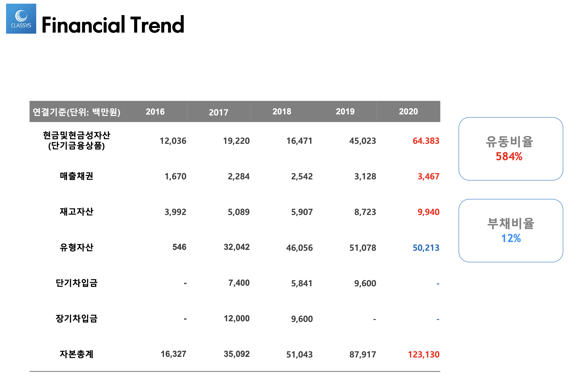Select the value 8,723
The height and width of the screenshot is (392, 578).
pyautogui.click(x=365, y=212)
